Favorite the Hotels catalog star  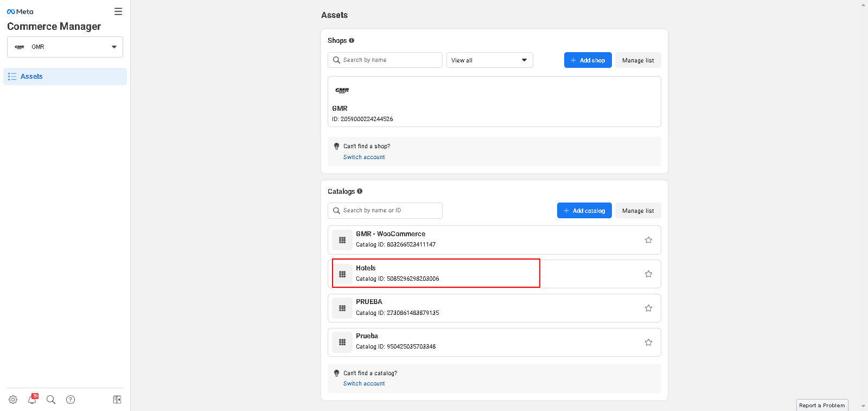[x=648, y=274]
